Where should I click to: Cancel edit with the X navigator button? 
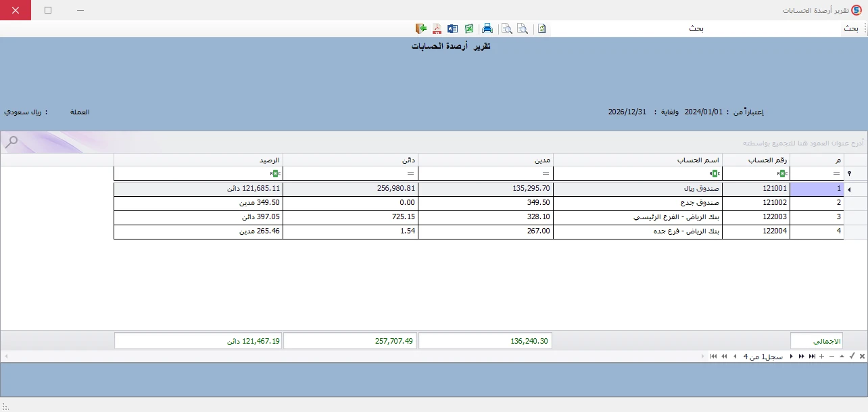point(862,356)
